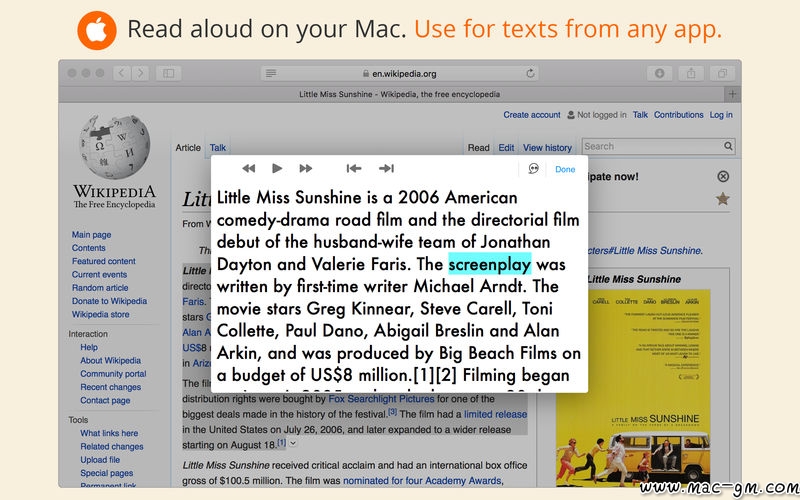
Task: Click the small chevron after reference [1]
Action: (x=293, y=443)
